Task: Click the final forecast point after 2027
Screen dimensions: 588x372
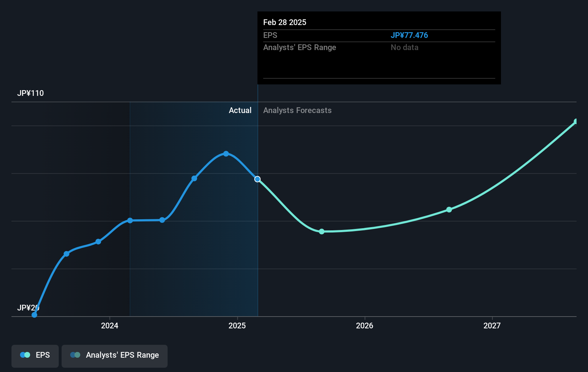Action: 576,122
